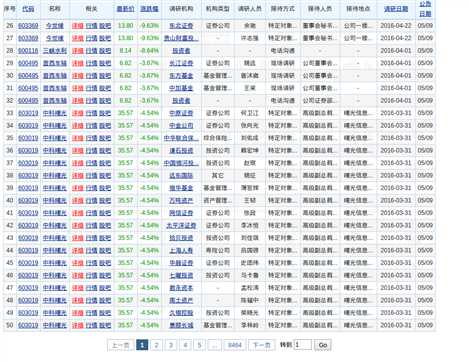
Task: Open 中科曙光 name link in row 47
Action: coord(55,288)
